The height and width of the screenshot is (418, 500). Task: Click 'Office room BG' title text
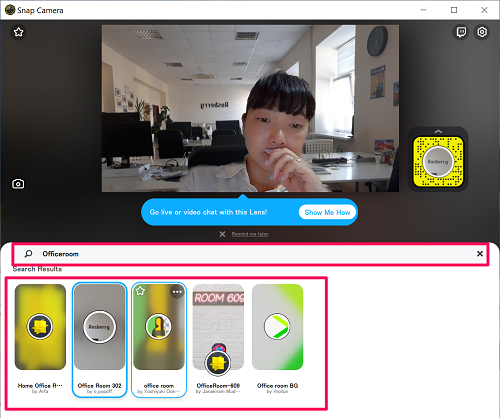click(277, 386)
